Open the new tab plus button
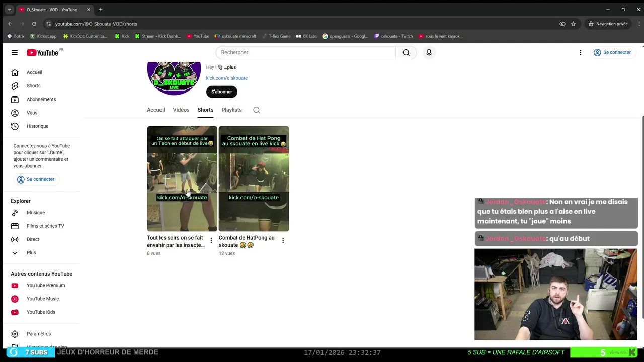The width and height of the screenshot is (644, 362). click(101, 10)
